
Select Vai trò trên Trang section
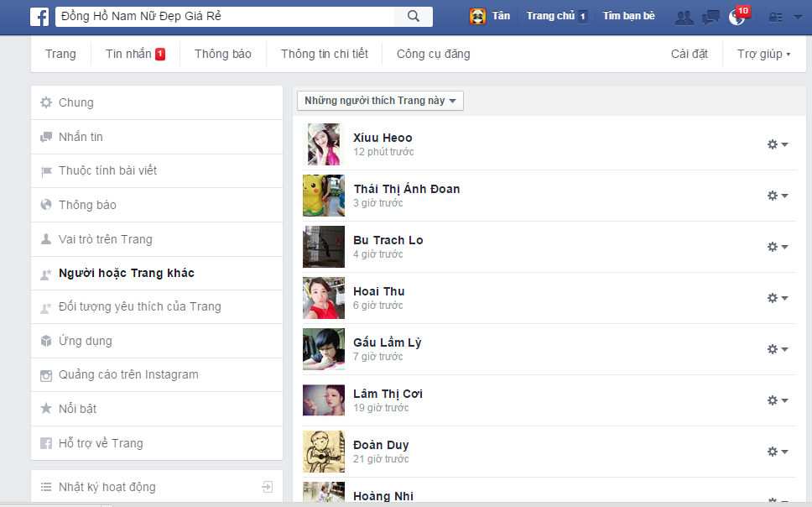[x=157, y=239]
